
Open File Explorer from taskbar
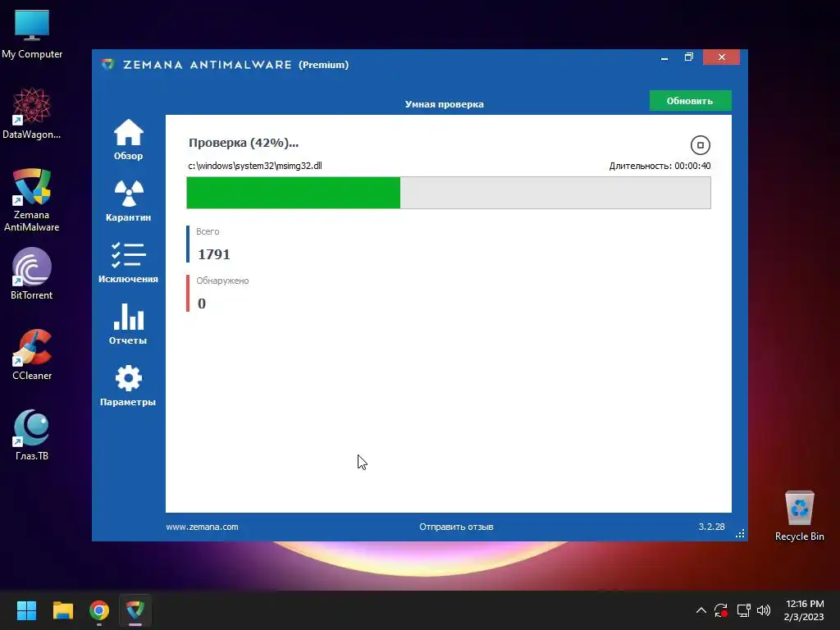tap(62, 610)
